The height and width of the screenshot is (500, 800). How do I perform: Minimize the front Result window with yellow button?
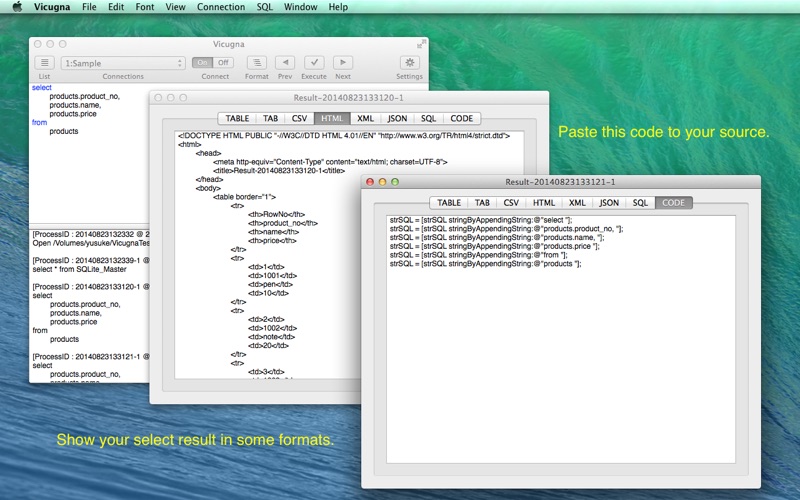[382, 182]
